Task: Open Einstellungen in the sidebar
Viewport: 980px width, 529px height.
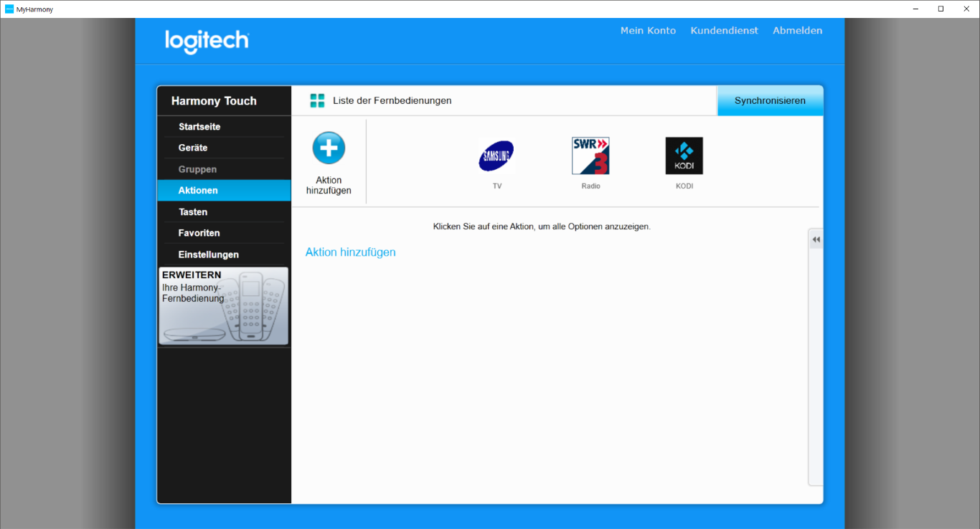Action: click(224, 254)
